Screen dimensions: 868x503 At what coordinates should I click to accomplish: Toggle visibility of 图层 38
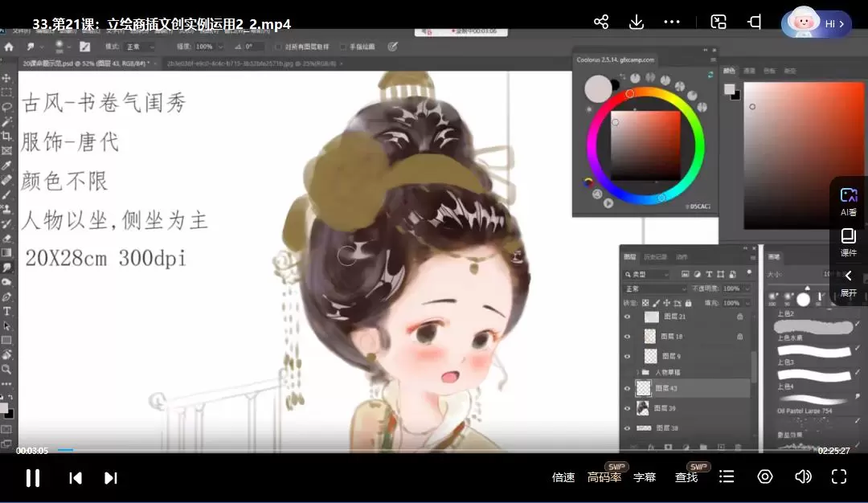[x=627, y=428]
